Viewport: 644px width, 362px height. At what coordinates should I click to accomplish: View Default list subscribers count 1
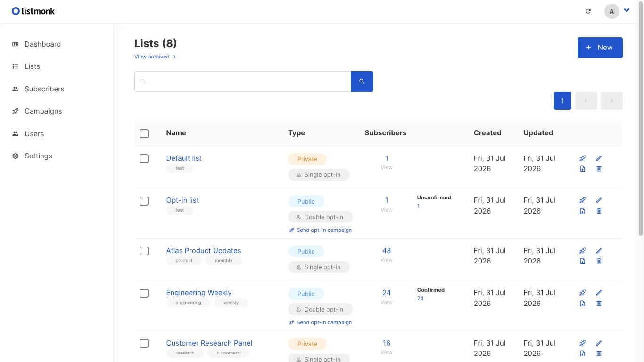click(x=387, y=158)
